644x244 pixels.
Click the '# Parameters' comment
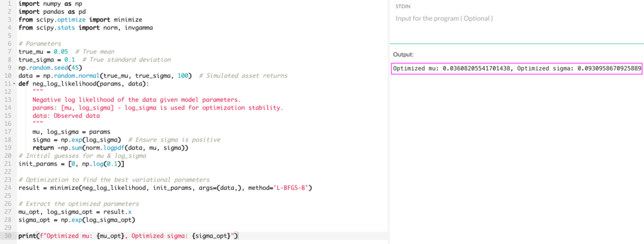coord(40,43)
